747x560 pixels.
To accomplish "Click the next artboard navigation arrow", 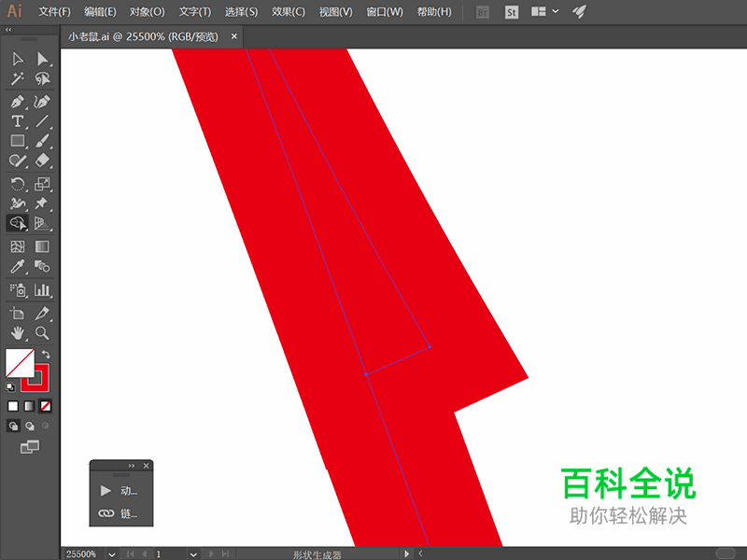I will tap(209, 553).
